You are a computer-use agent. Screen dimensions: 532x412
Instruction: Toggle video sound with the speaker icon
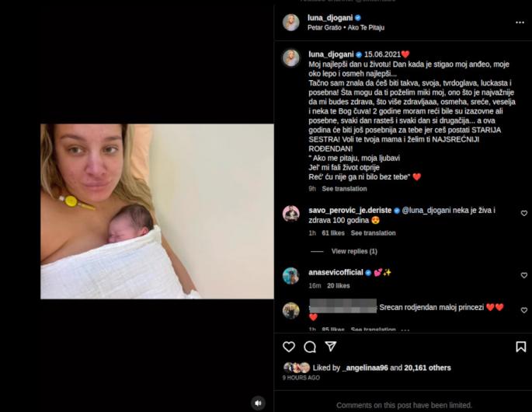(258, 403)
